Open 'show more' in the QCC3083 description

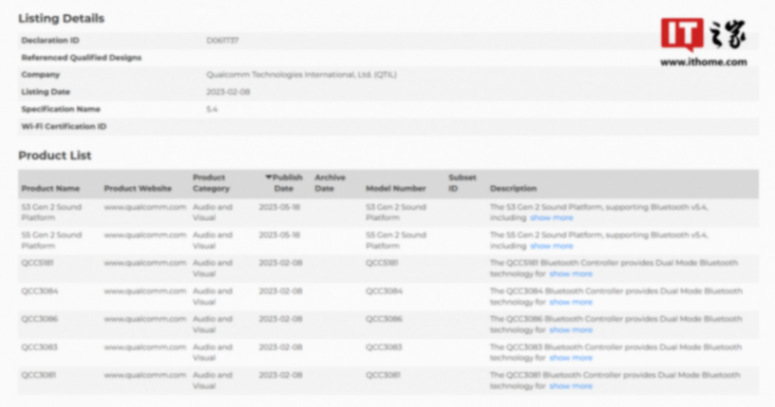tap(571, 358)
